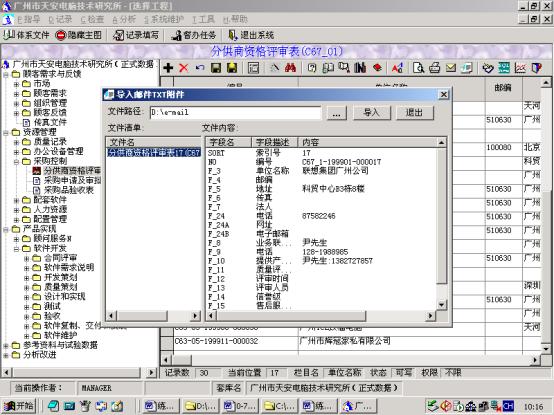The width and height of the screenshot is (554, 415).
Task: Click the black floppy save icon
Action: [x=216, y=68]
